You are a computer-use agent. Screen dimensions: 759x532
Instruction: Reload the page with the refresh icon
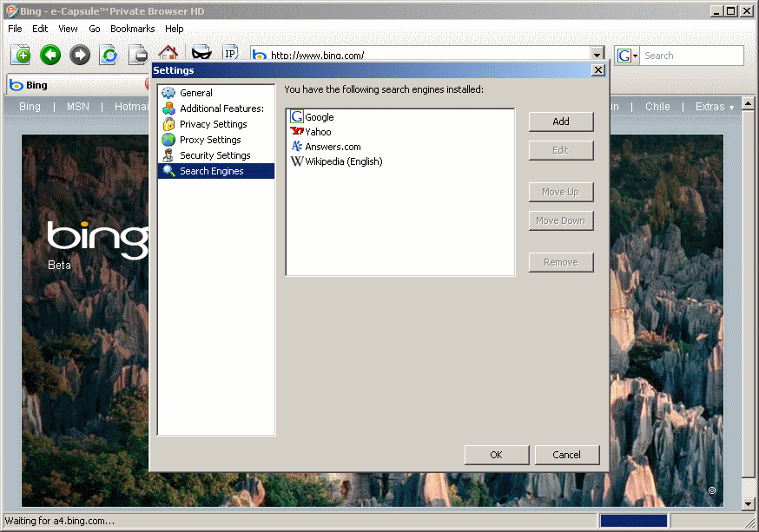click(109, 56)
